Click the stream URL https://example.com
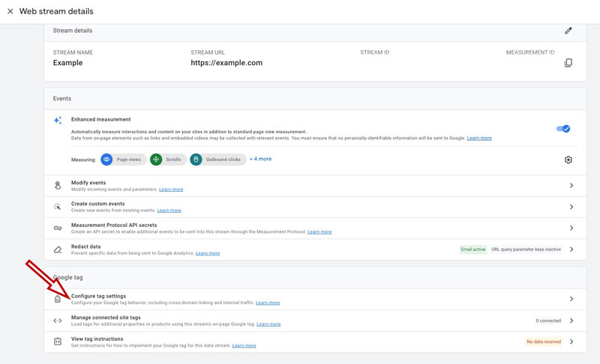The height and width of the screenshot is (364, 600). point(226,63)
